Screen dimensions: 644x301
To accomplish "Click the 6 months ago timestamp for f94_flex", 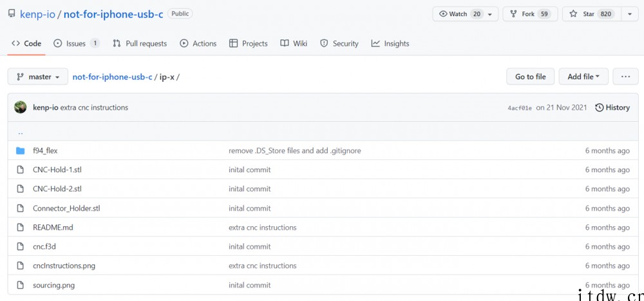I will [607, 151].
